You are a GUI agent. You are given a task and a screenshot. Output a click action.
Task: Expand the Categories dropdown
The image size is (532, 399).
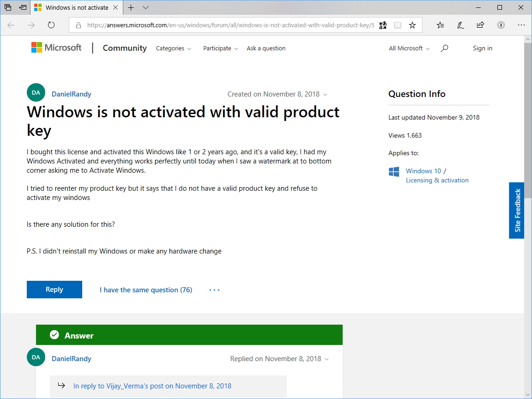[x=173, y=48]
